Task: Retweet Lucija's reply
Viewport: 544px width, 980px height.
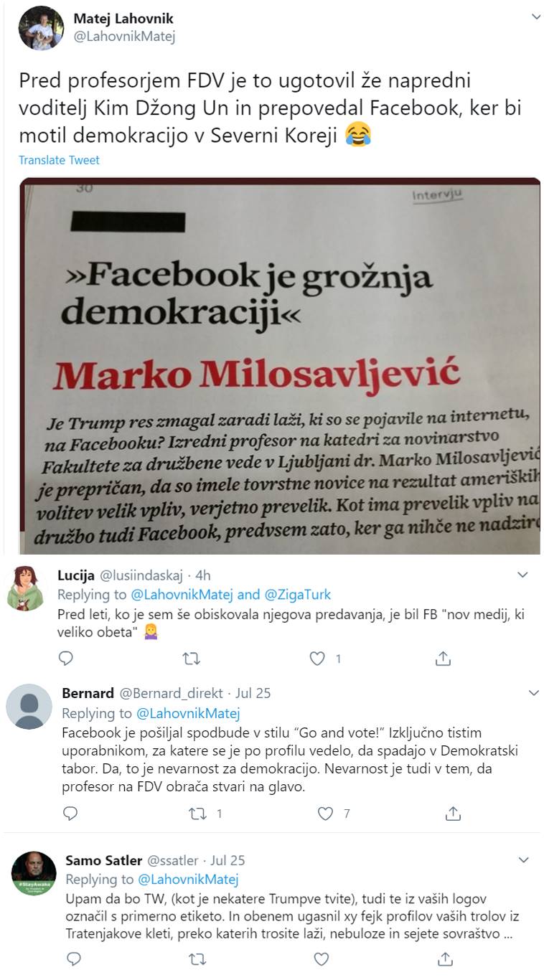Action: click(191, 658)
